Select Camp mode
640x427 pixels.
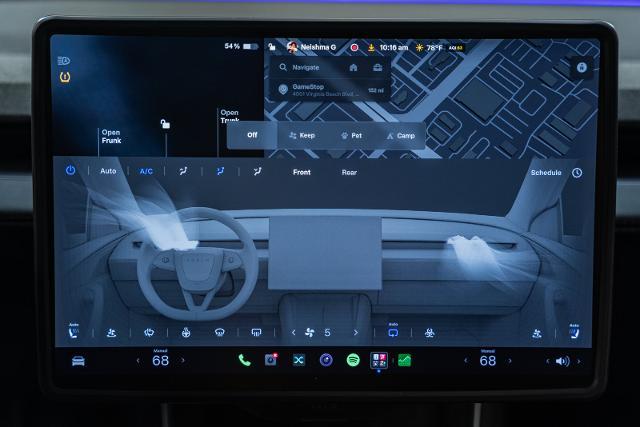tap(400, 136)
